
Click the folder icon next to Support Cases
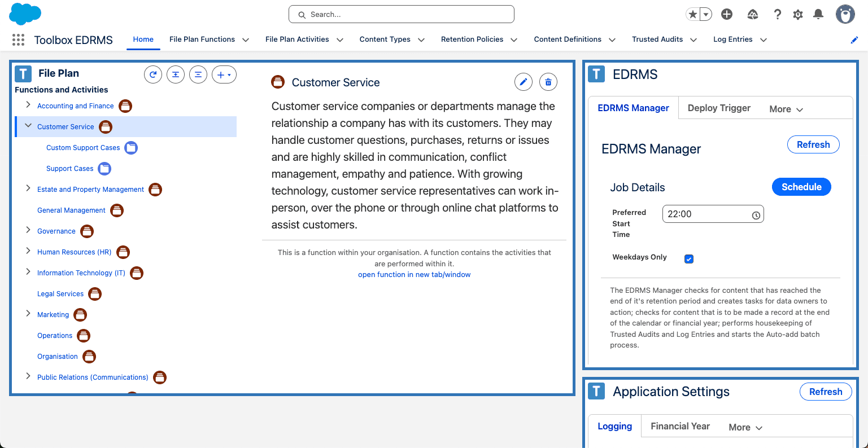104,169
